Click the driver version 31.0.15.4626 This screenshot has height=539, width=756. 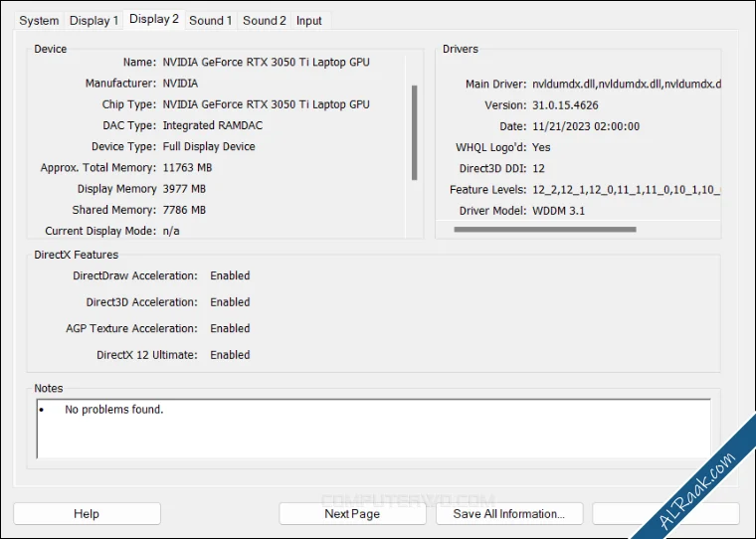(x=565, y=105)
